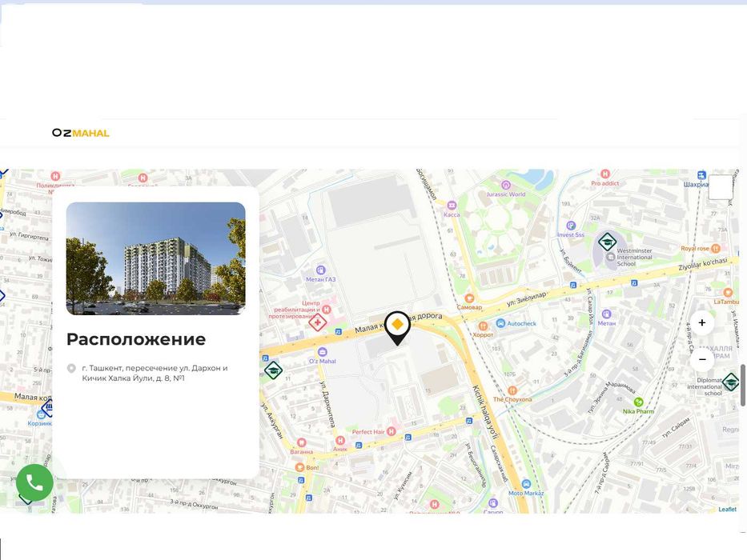747x560 pixels.
Task: Click the 'ул. Зиёлилар' street label
Action: click(527, 298)
